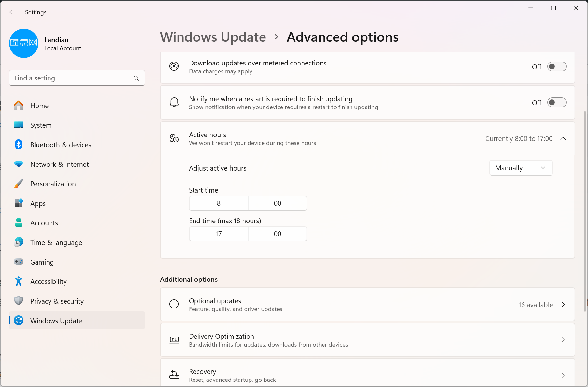
Task: Click the Bluetooth icon in sidebar
Action: coord(19,144)
